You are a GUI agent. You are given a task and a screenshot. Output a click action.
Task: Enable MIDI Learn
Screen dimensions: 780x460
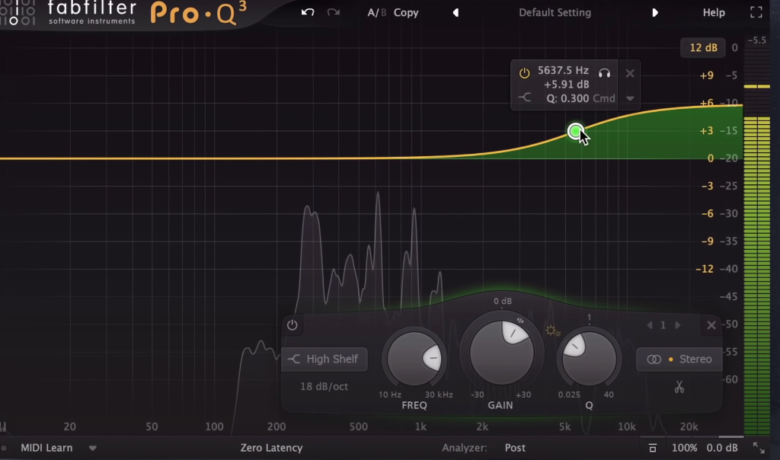tap(47, 448)
